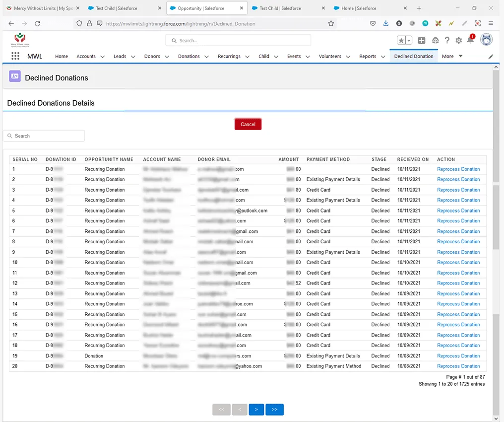Click the Amount column header
Screen dimensions: 504x422
click(288, 159)
